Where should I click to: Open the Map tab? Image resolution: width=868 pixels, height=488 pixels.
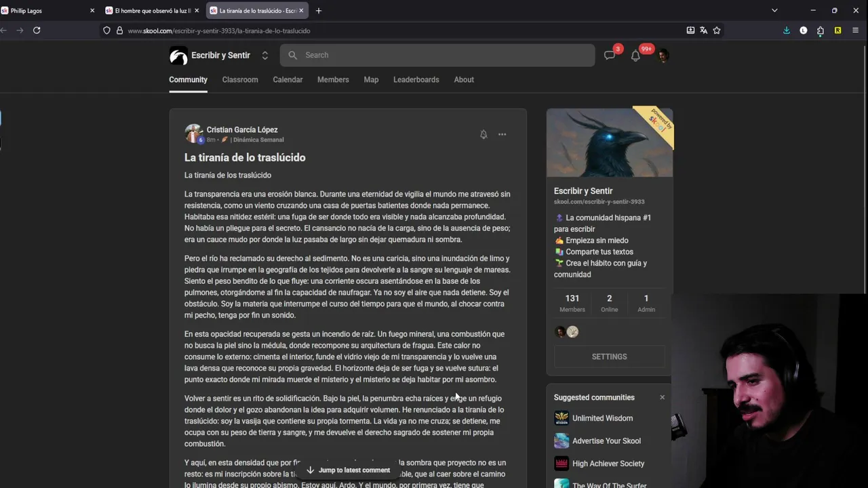pyautogui.click(x=371, y=79)
